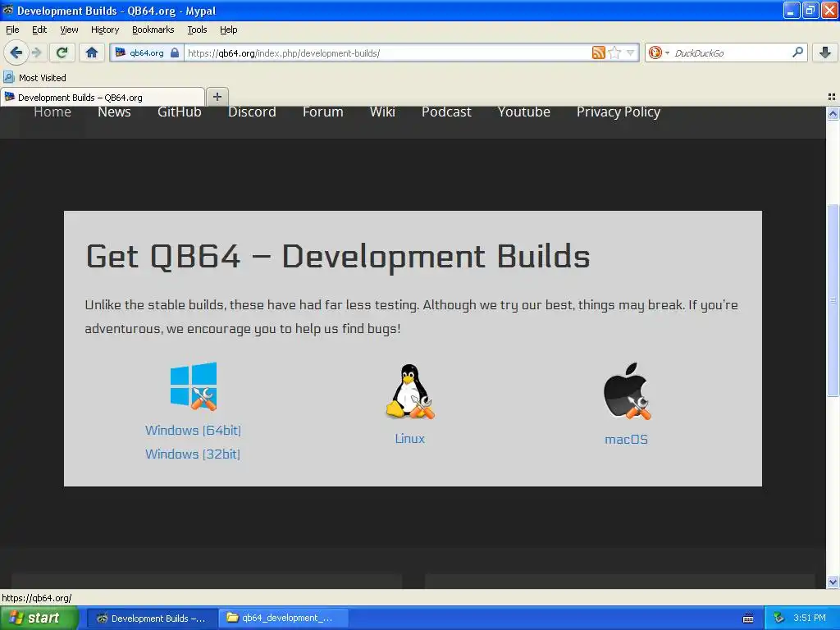Click inside the URL address field
The image size is (840, 630).
pos(387,52)
